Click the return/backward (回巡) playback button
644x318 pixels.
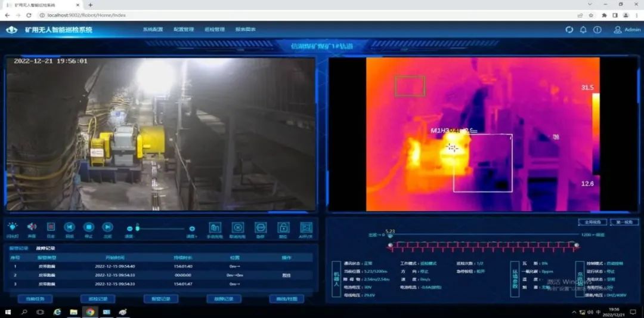tap(69, 227)
